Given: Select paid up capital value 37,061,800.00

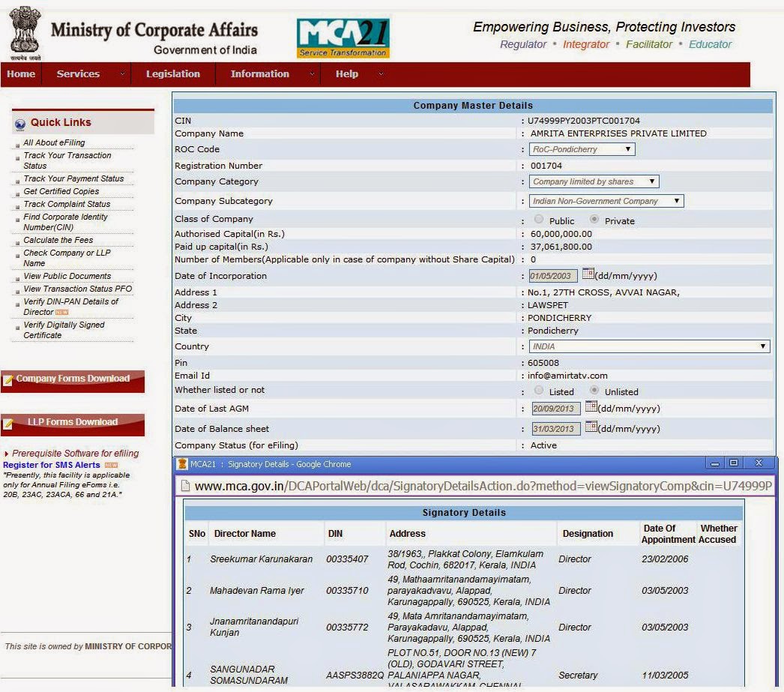Looking at the screenshot, I should [x=561, y=247].
